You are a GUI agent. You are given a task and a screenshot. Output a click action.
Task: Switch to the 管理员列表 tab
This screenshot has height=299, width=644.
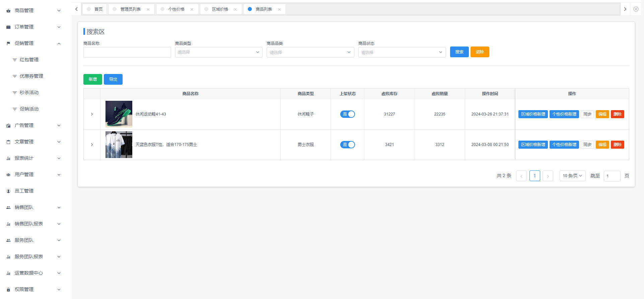(131, 9)
